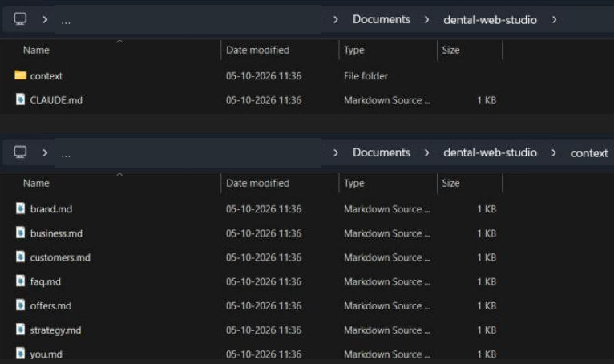The image size is (614, 364).
Task: Sort by Name column in the upper window
Action: (x=36, y=50)
